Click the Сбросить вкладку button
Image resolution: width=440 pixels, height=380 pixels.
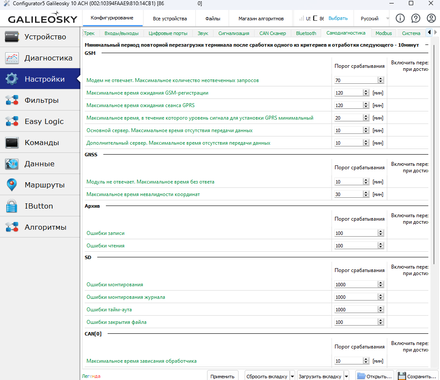tap(267, 376)
